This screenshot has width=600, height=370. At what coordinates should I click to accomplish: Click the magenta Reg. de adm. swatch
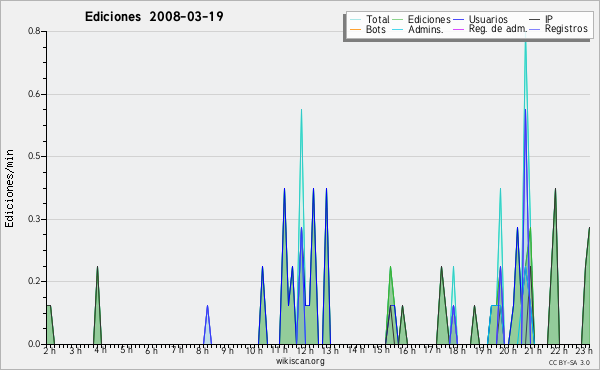pos(458,29)
